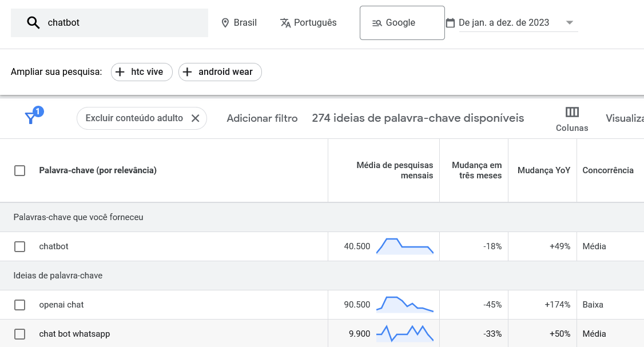Remove the Excluir conteúdo adulto filter
This screenshot has height=347, width=644.
point(196,118)
